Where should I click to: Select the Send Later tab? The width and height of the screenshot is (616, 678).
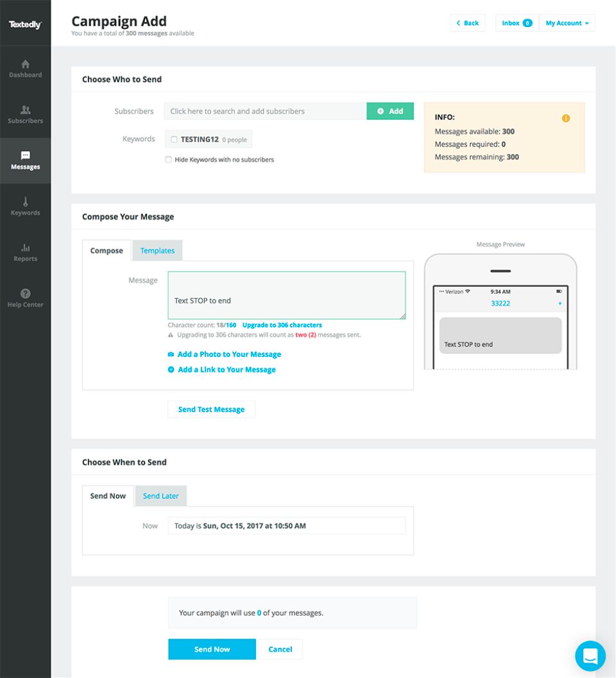tap(160, 496)
